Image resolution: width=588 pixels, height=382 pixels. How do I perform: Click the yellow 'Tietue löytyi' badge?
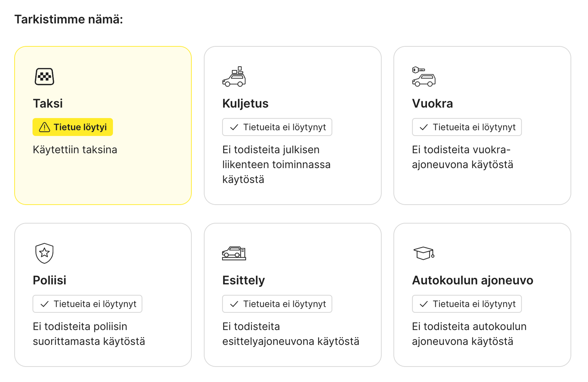pyautogui.click(x=73, y=127)
